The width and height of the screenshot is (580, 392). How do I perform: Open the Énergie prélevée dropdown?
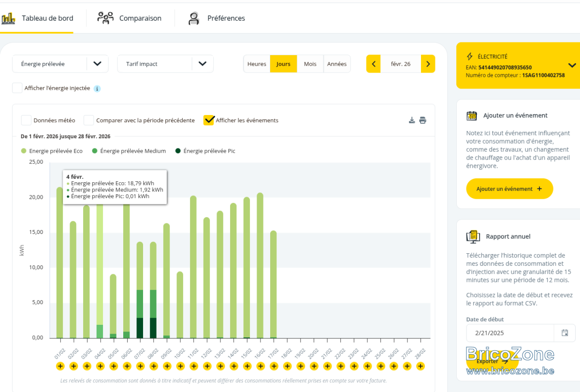tap(60, 64)
